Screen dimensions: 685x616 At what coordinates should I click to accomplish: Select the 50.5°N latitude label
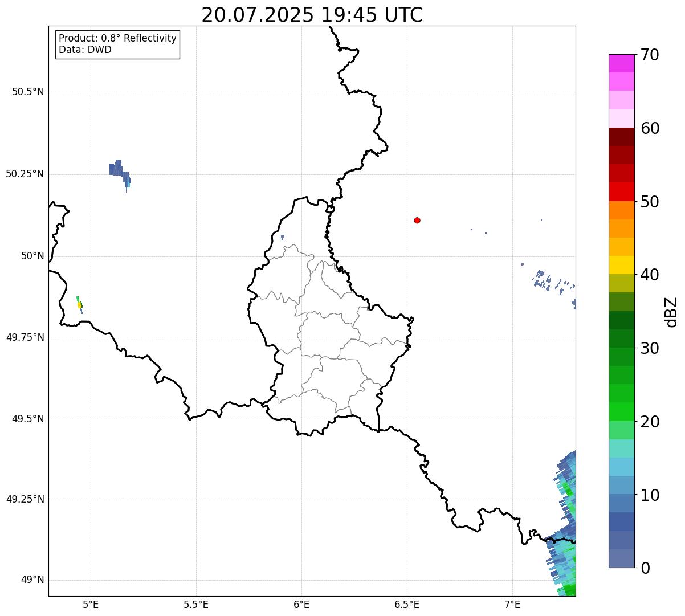tap(27, 92)
